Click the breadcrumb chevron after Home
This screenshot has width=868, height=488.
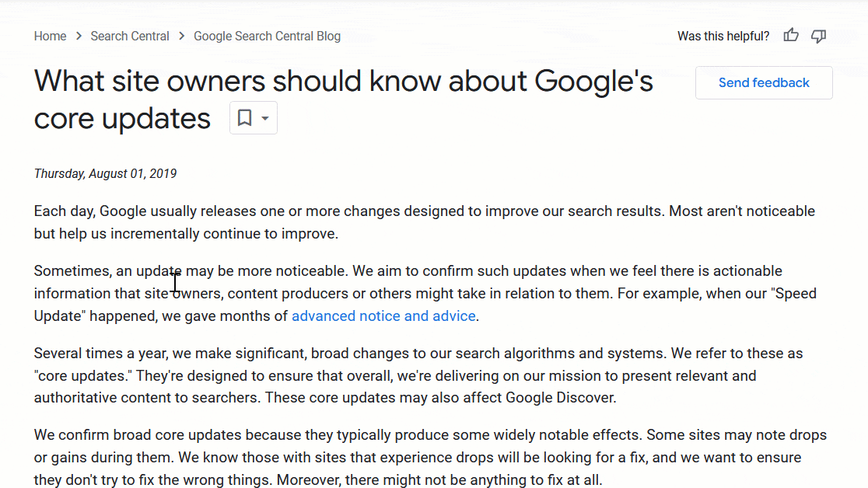click(x=79, y=36)
